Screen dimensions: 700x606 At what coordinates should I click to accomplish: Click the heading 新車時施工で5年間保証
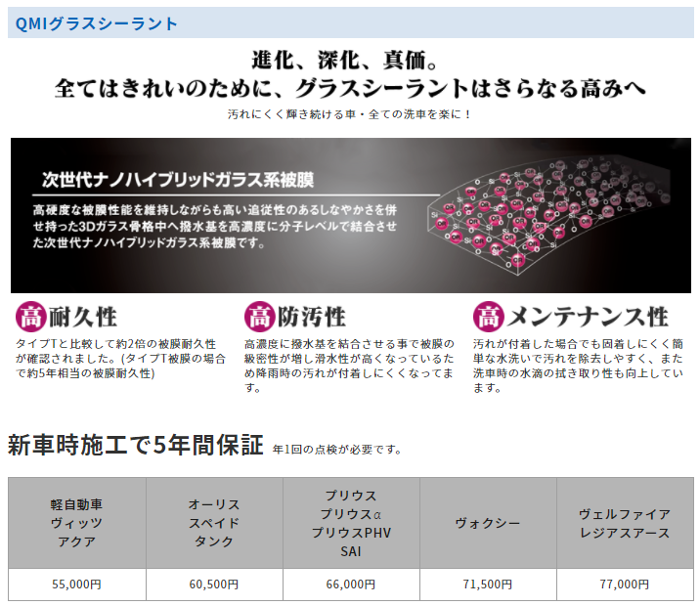click(x=135, y=445)
